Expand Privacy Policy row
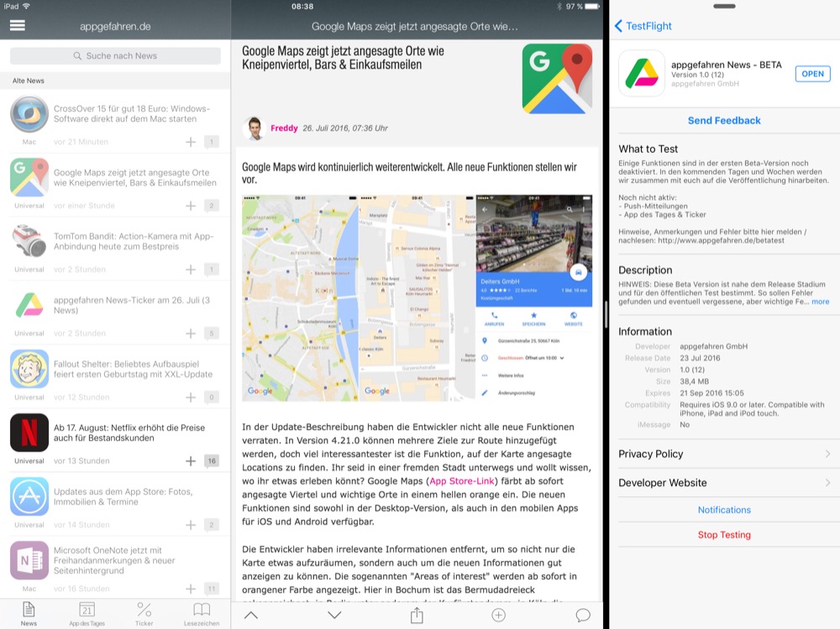The image size is (840, 629). 724,454
